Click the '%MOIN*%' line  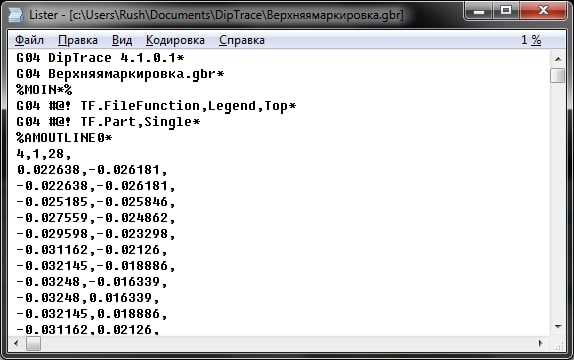click(x=44, y=90)
